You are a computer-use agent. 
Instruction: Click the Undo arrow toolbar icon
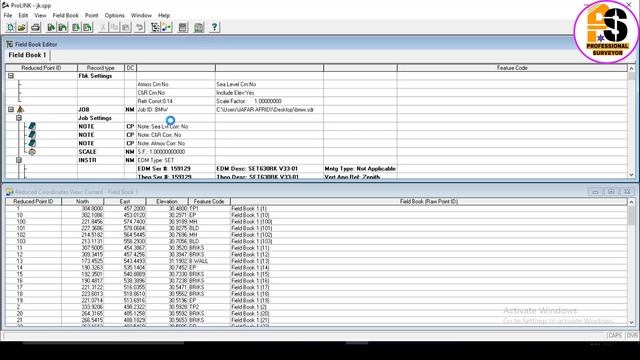click(140, 27)
